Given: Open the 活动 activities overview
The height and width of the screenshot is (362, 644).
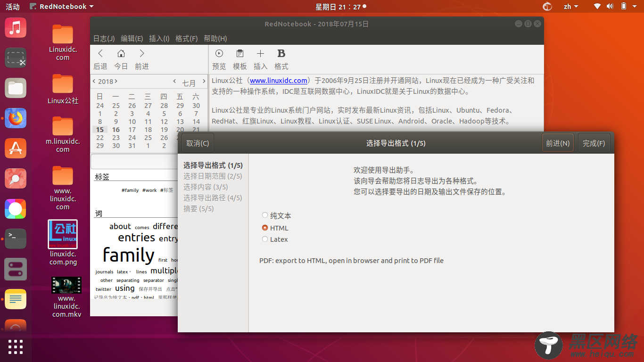Looking at the screenshot, I should click(13, 6).
